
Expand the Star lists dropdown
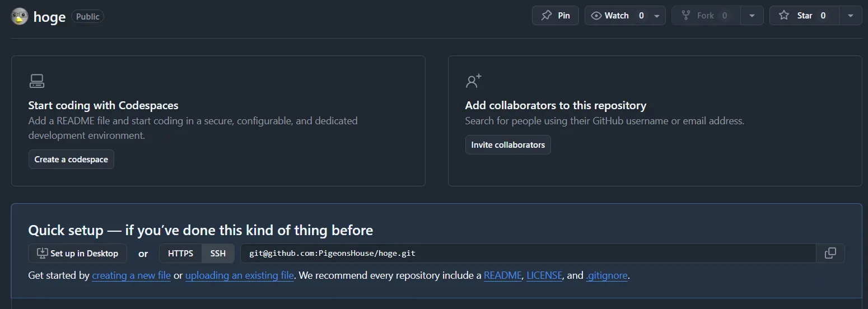(x=850, y=16)
